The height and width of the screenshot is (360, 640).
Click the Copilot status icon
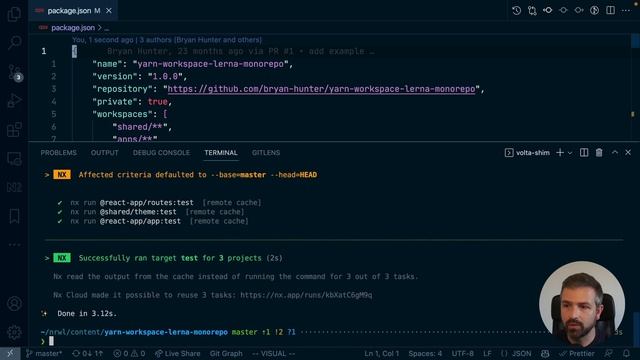(x=545, y=353)
